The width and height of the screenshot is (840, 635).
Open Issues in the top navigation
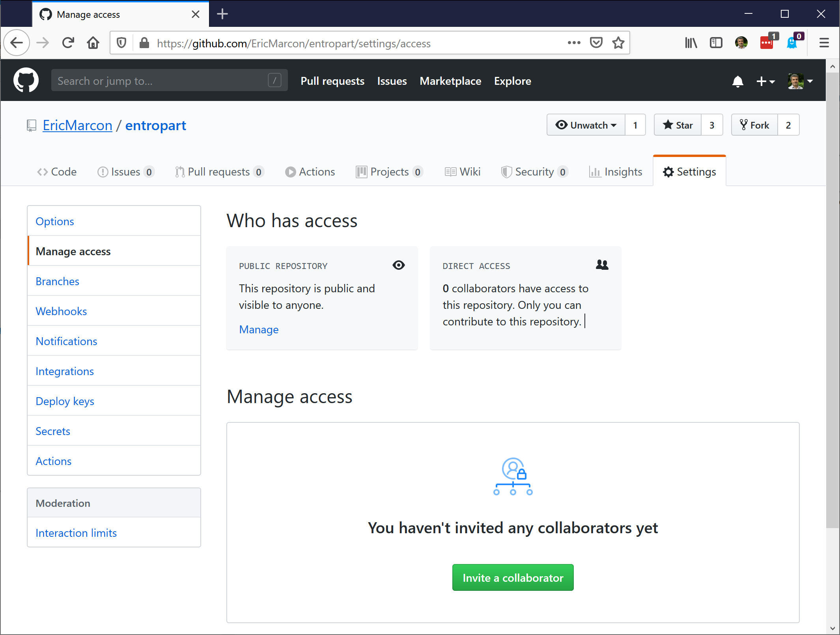(392, 81)
